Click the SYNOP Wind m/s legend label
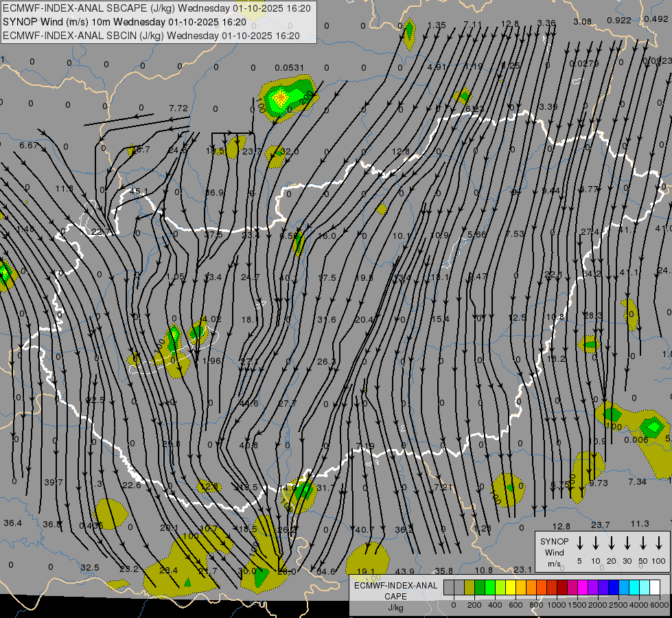The width and height of the screenshot is (672, 618). click(554, 552)
